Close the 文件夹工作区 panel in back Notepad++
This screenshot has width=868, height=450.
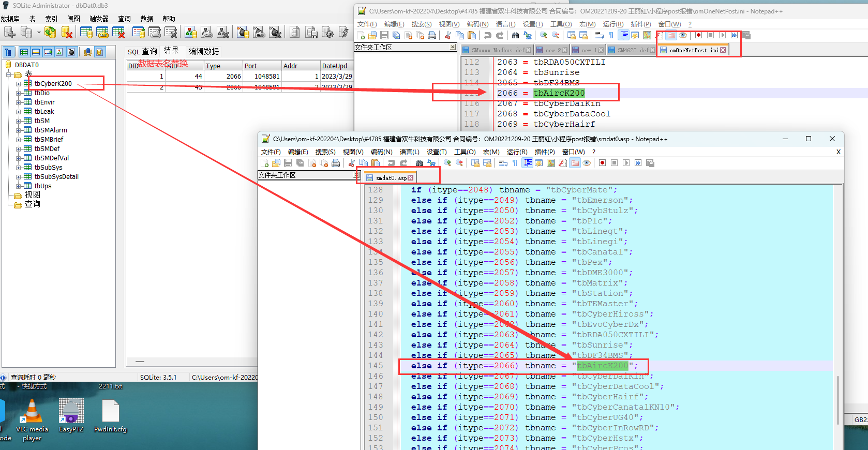(x=453, y=47)
